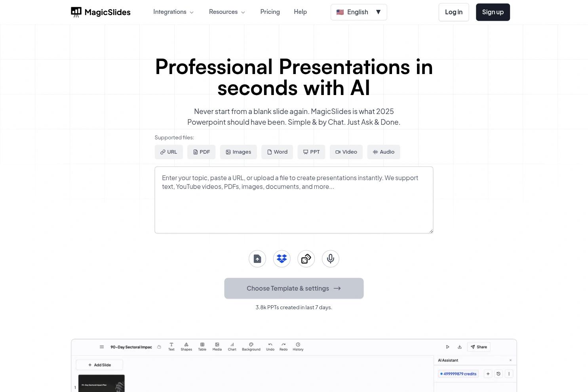The height and width of the screenshot is (392, 588).
Task: Undo the last editor action
Action: (x=270, y=346)
